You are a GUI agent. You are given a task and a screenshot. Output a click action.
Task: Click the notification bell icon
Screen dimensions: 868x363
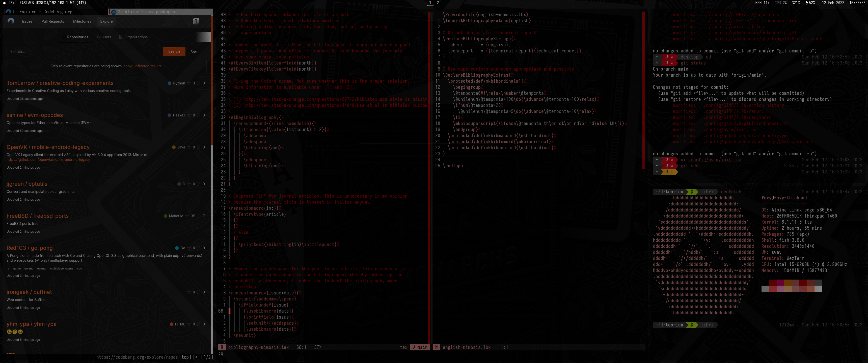tap(164, 21)
